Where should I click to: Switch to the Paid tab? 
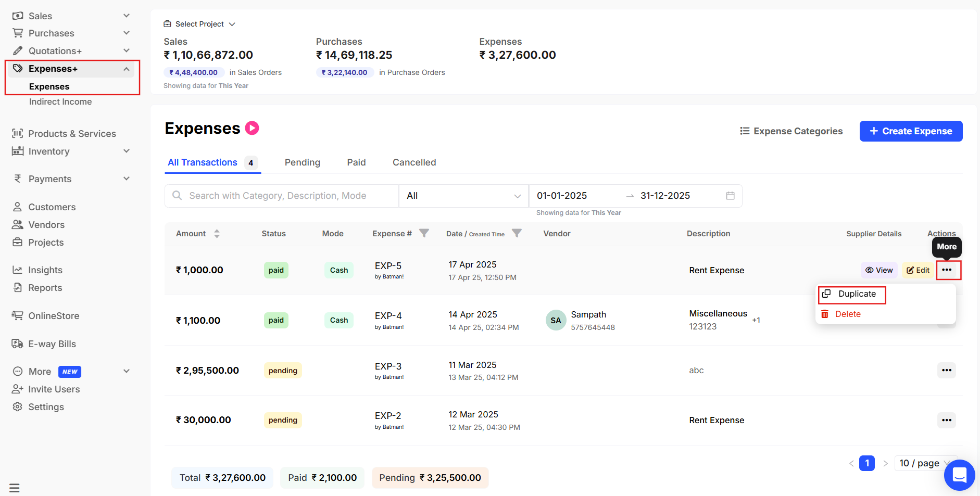point(357,162)
